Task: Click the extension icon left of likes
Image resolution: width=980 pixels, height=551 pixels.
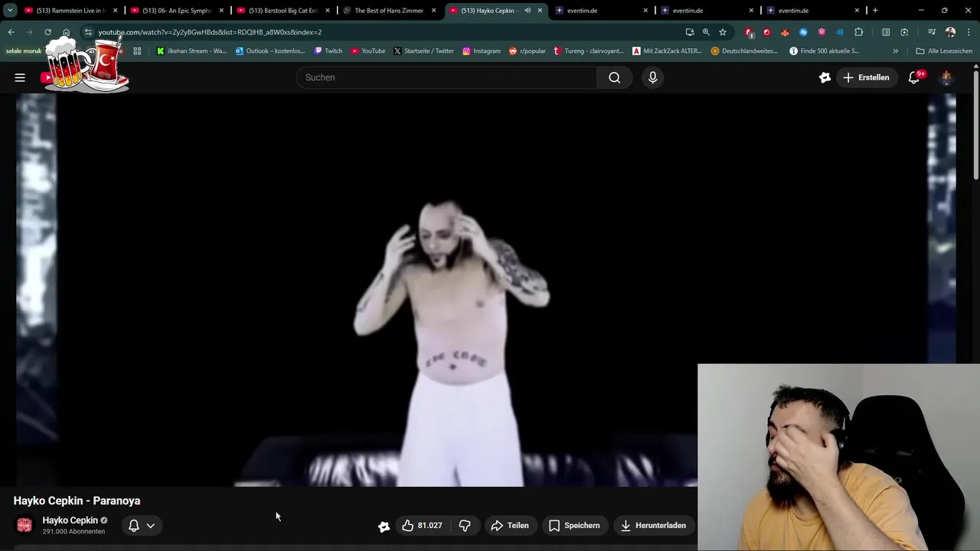Action: 384,526
